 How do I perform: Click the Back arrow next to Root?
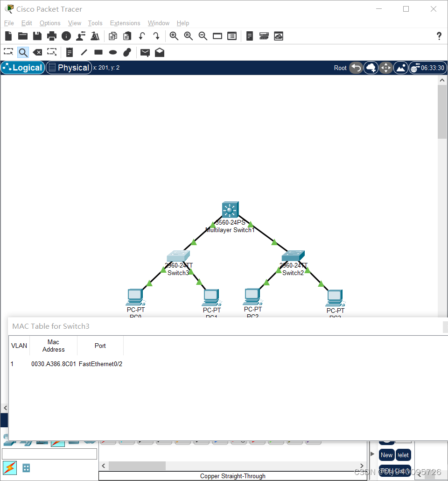point(356,68)
